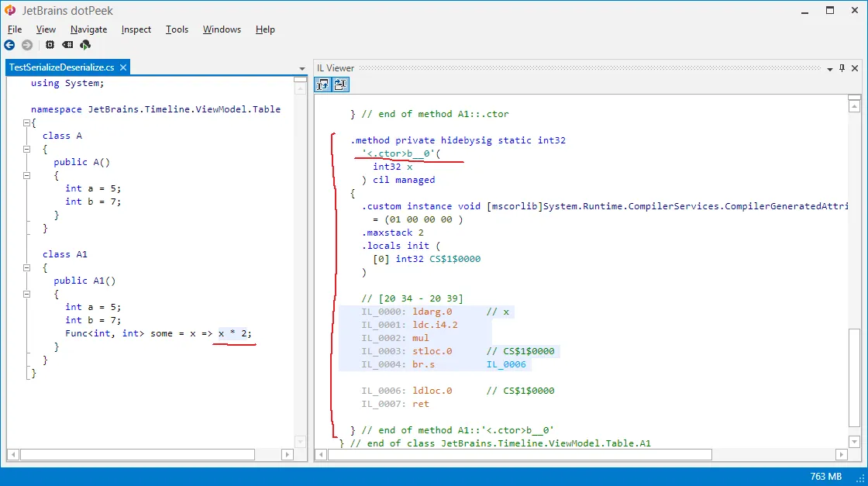Click the 'public A1()' constructor text

(84, 281)
